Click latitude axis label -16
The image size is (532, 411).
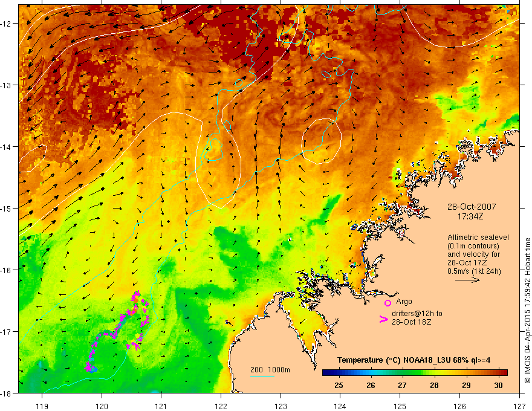tap(6, 270)
